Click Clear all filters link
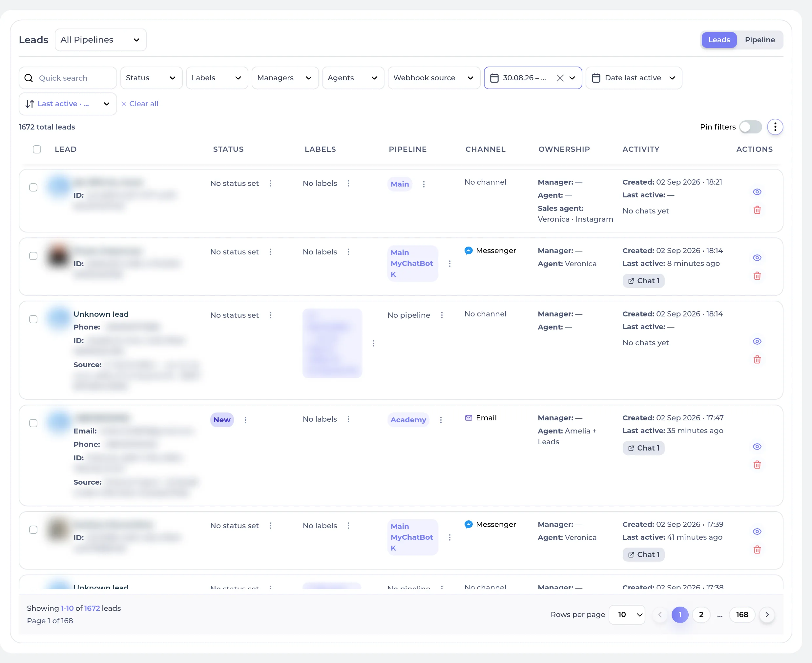Viewport: 812px width, 663px height. point(140,104)
